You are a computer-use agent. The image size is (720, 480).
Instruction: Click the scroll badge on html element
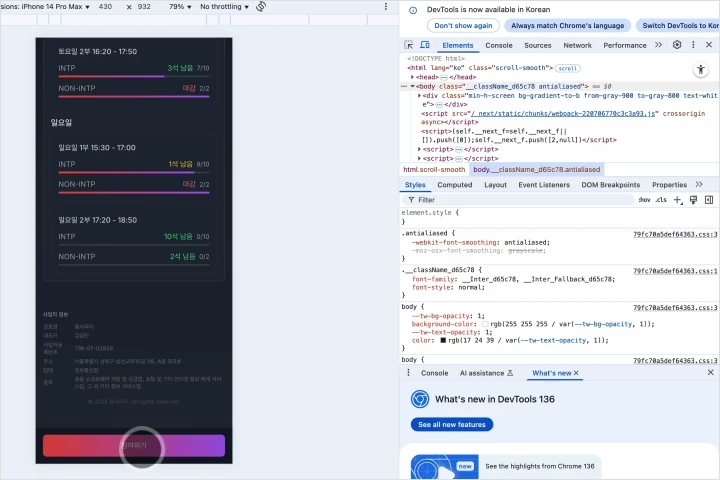pyautogui.click(x=568, y=68)
